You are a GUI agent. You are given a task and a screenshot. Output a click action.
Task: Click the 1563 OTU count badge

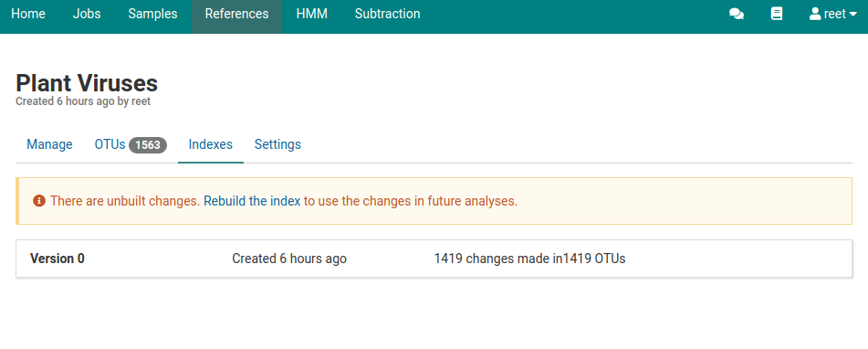[148, 145]
